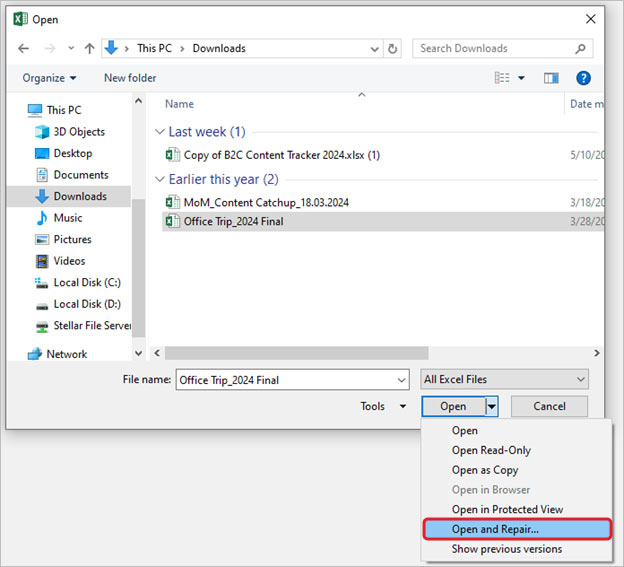The width and height of the screenshot is (624, 567).
Task: Click the sidebar scroll down arrow
Action: coord(138,353)
